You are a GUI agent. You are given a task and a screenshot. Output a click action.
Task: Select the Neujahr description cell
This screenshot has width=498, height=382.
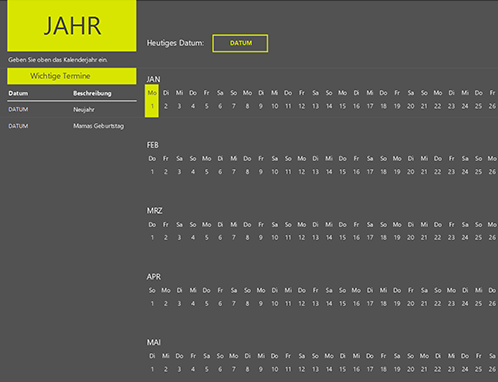click(x=84, y=109)
